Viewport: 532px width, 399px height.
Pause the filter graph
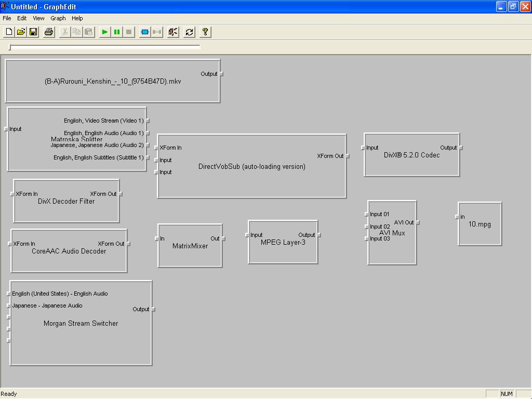[117, 32]
